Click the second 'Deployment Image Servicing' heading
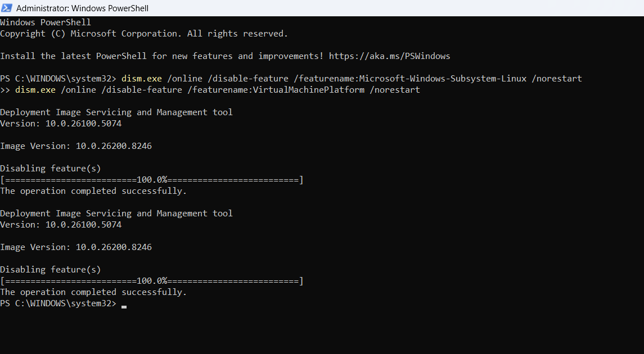Viewport: 644px width, 354px height. click(116, 214)
